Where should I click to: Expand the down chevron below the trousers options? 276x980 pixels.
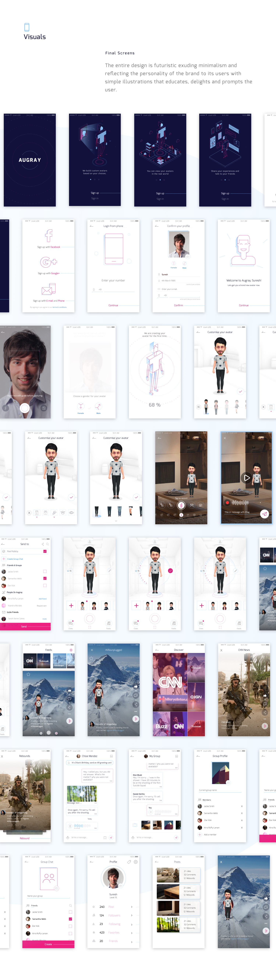click(x=116, y=521)
